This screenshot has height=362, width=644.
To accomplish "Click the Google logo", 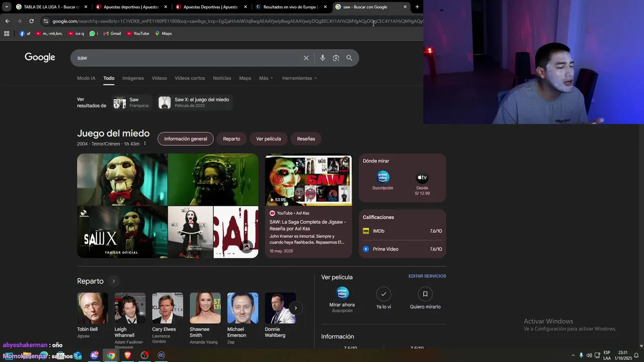I will 40,57.
